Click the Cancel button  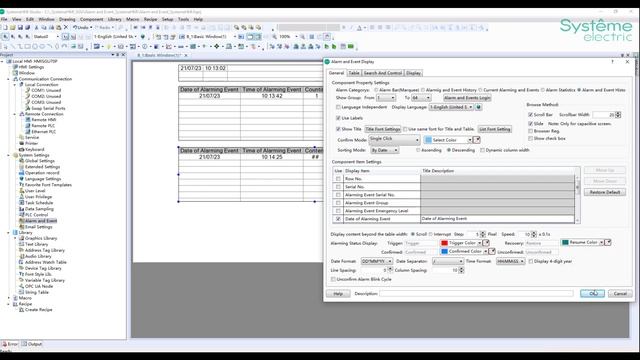[620, 293]
